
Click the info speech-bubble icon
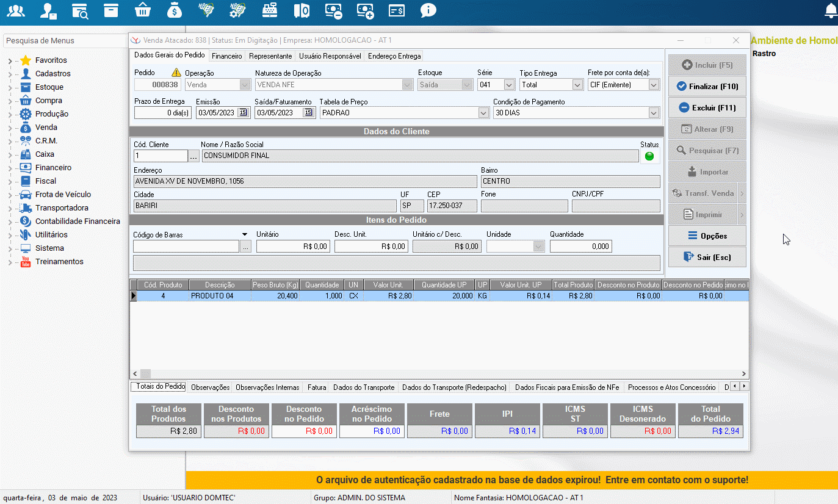[428, 10]
